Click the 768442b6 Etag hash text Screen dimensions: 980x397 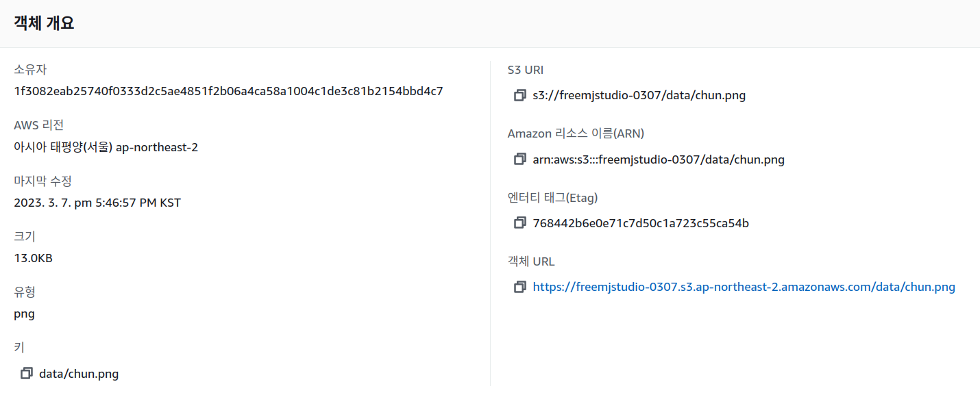(x=641, y=223)
